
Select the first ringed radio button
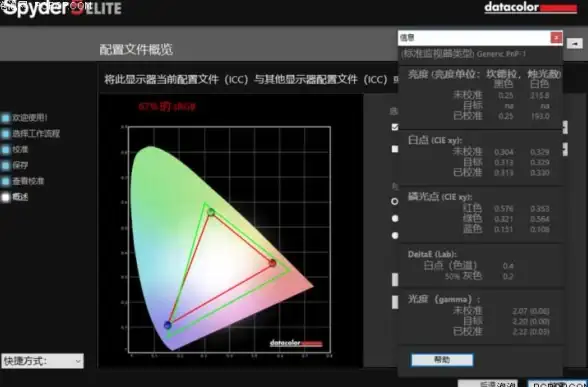[394, 201]
